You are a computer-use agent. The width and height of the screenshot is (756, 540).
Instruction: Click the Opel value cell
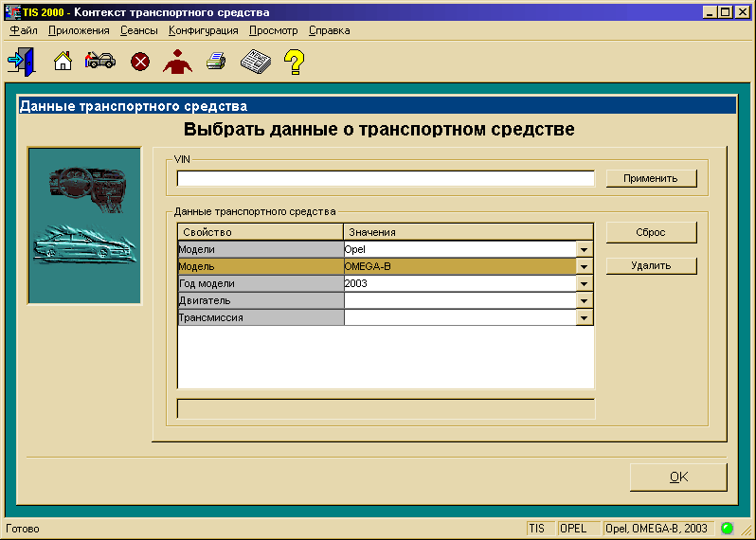(x=459, y=249)
